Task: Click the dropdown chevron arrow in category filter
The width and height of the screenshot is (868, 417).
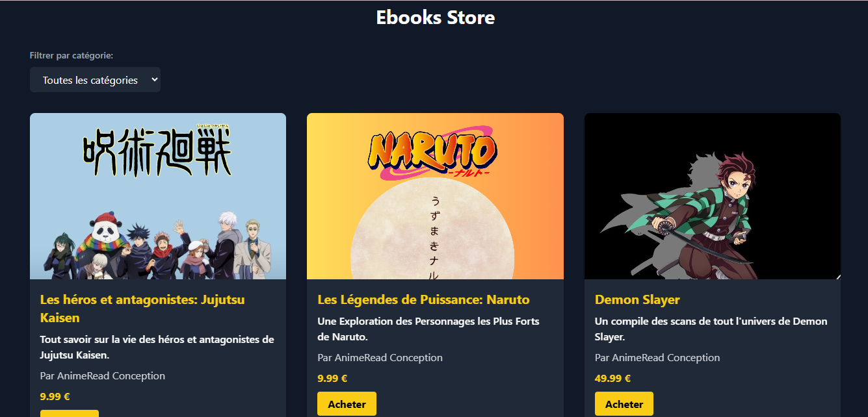Action: tap(154, 79)
